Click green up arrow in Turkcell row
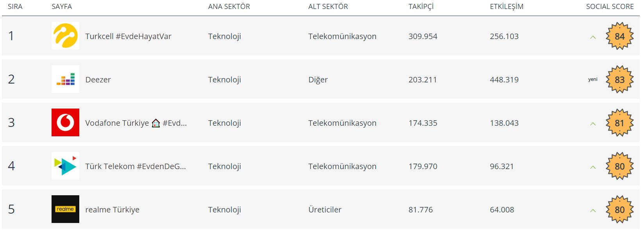Screen dimensions: 644x230 [x=593, y=37]
